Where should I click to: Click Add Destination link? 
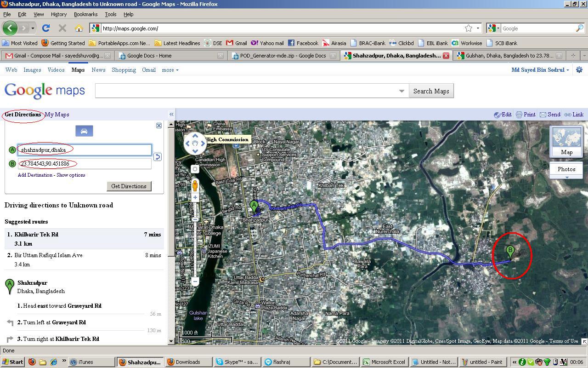[x=35, y=175]
